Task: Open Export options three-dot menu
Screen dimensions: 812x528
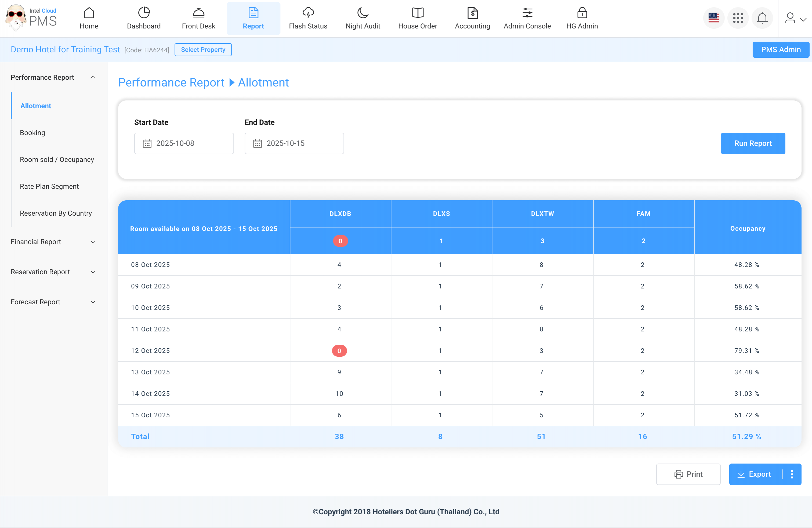Action: tap(792, 474)
